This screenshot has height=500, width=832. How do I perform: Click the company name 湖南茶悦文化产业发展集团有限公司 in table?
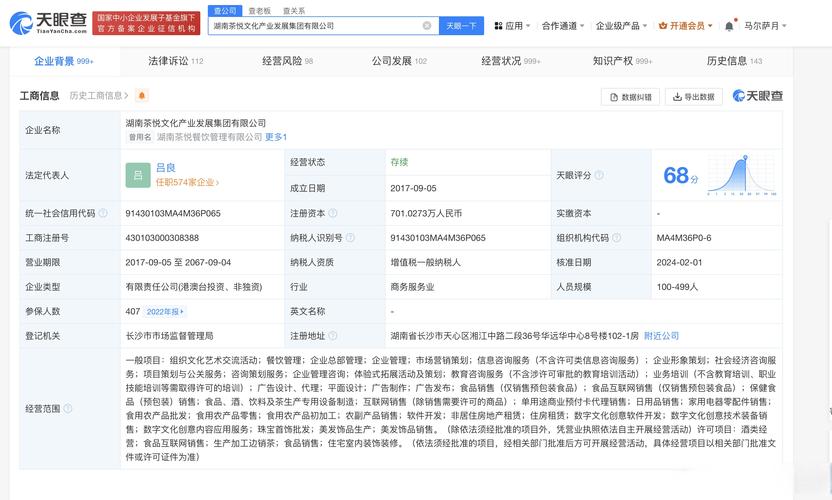(x=196, y=123)
